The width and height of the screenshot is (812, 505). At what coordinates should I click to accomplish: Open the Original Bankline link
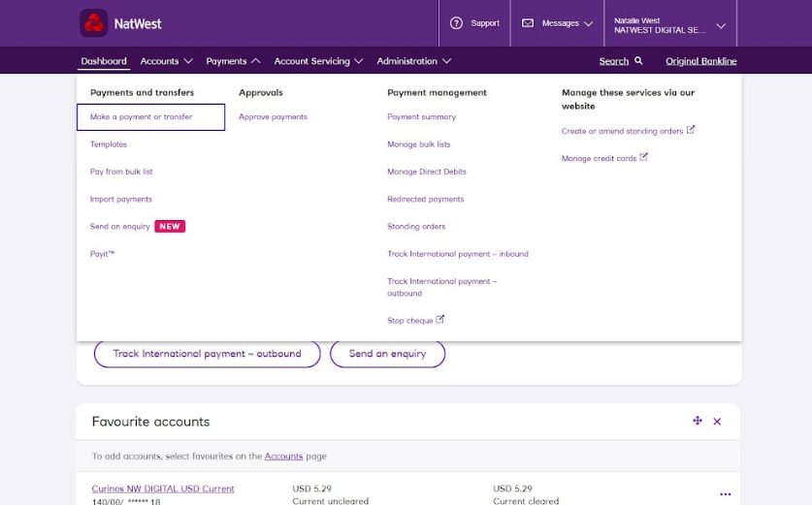(x=701, y=61)
